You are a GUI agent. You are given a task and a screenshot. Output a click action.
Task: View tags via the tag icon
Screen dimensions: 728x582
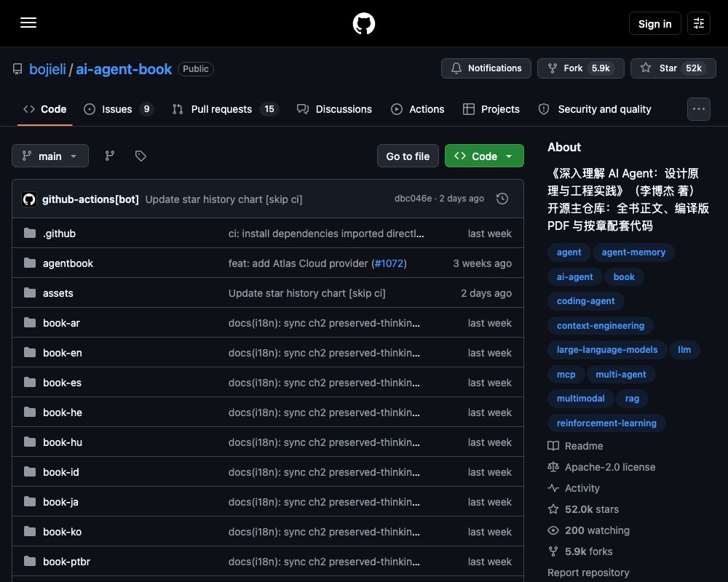coord(141,156)
